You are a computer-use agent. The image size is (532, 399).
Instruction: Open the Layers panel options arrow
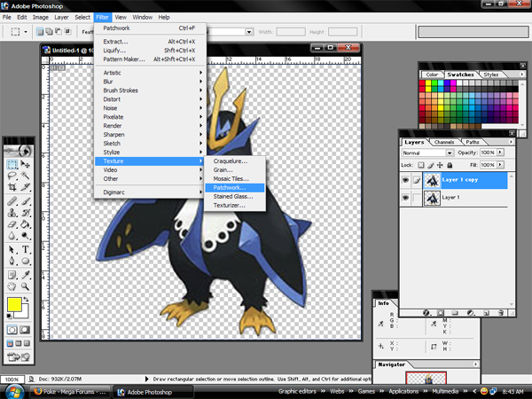click(x=511, y=142)
